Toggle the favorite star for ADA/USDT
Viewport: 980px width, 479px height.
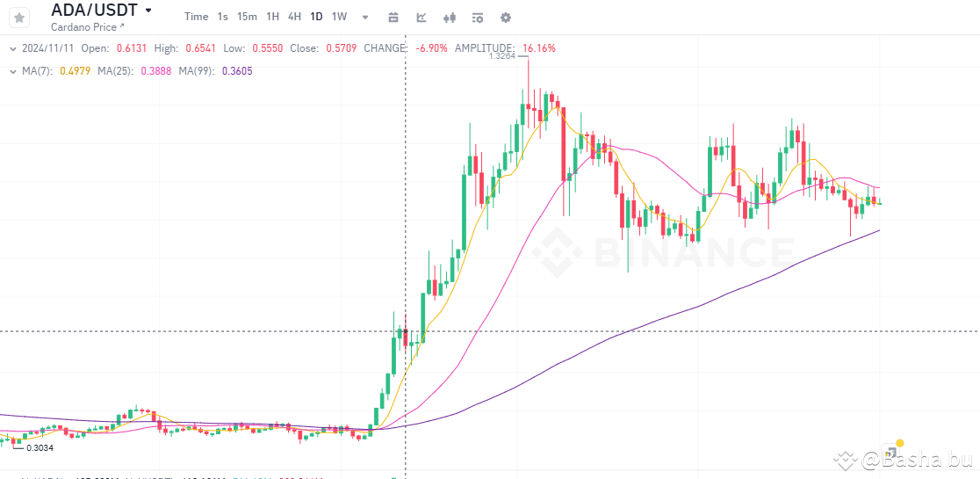click(19, 18)
